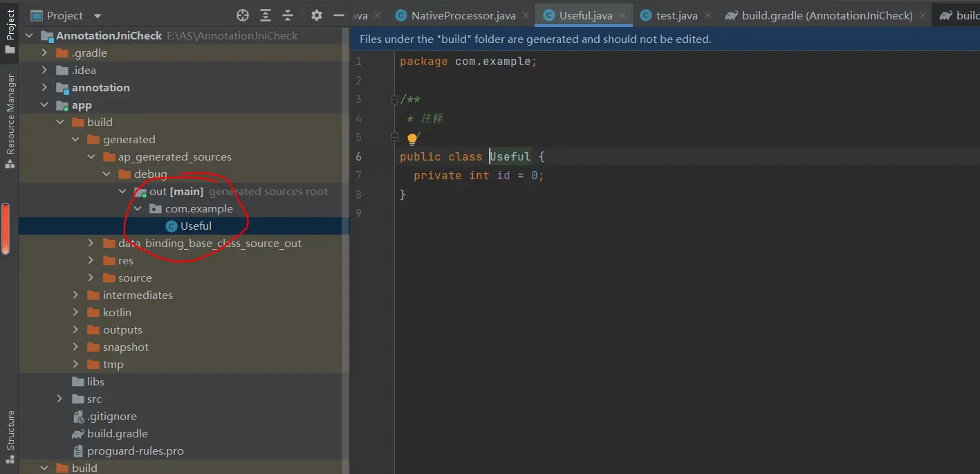Select the Useful class in the tree
The image size is (980, 474).
[196, 226]
